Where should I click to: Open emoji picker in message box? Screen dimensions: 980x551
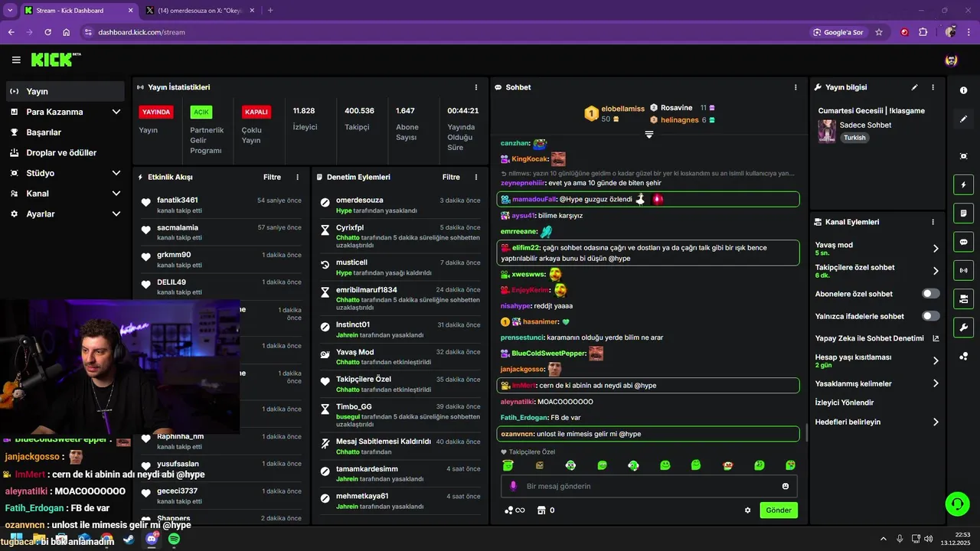(x=786, y=486)
